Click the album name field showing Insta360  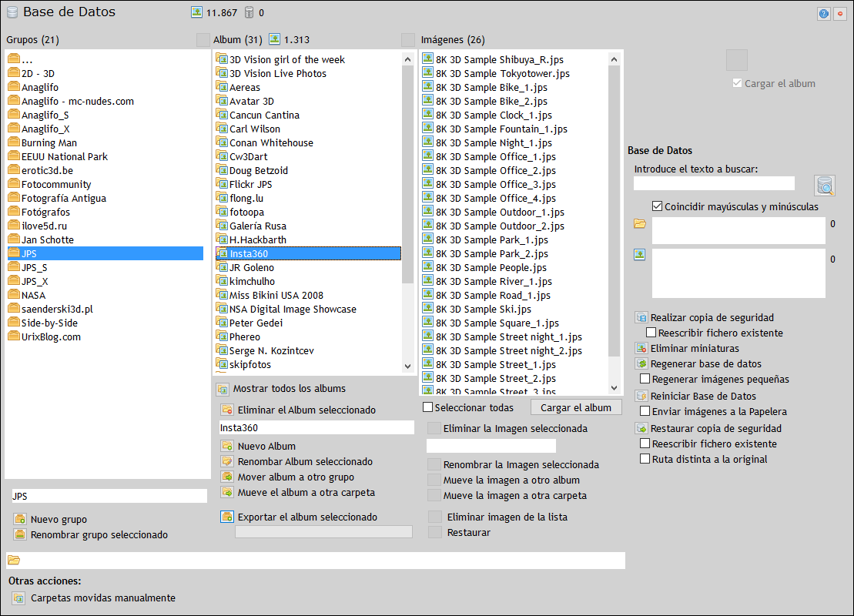316,427
